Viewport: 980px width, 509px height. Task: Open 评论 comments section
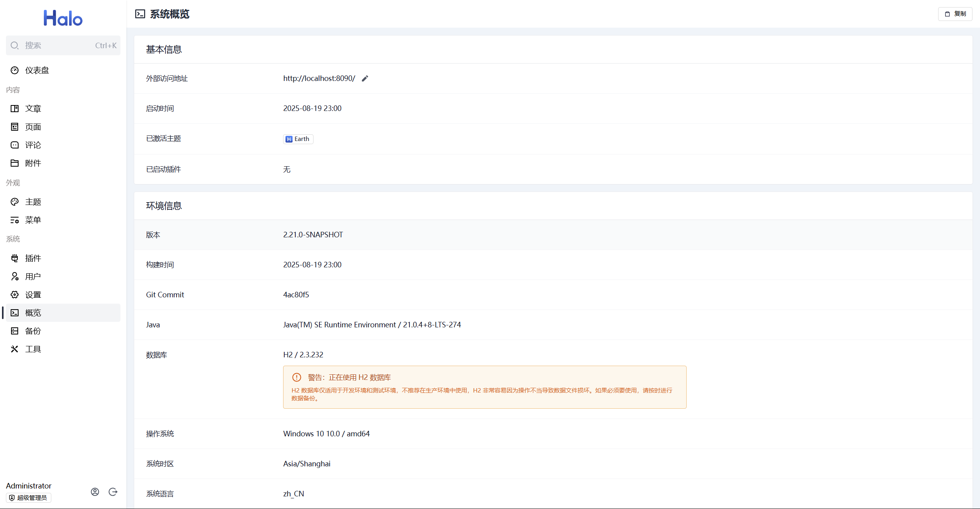33,145
